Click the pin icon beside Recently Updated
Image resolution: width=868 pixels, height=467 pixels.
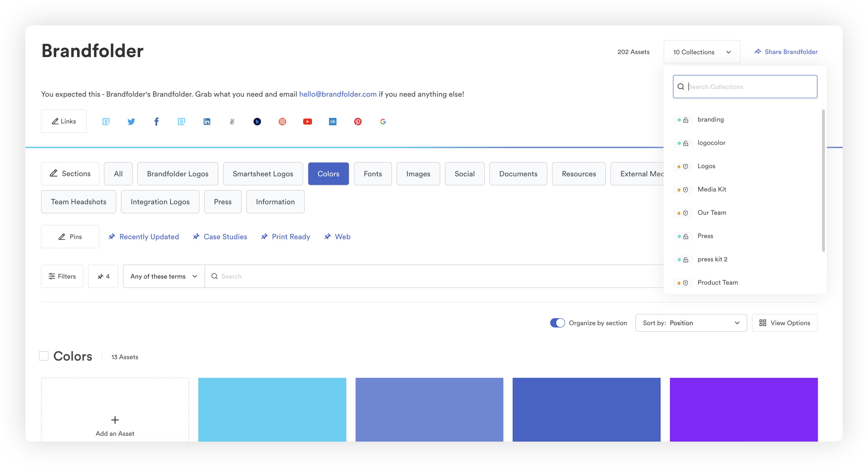pos(112,236)
